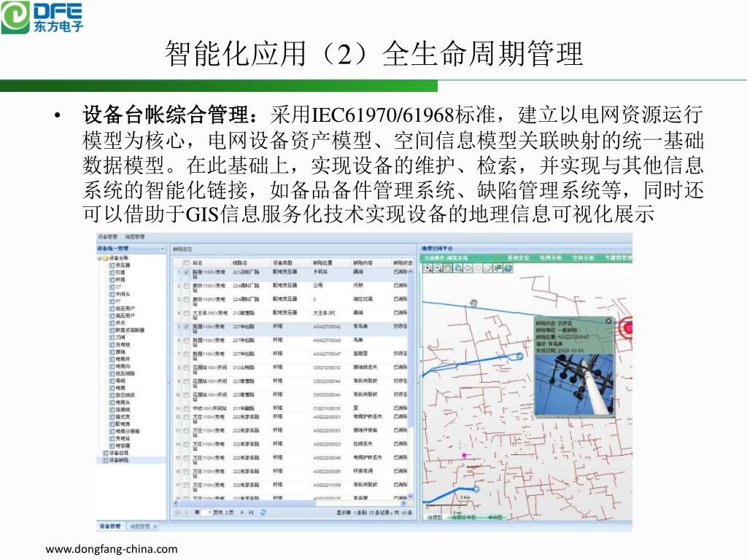Check row 11 checkbox in defect table
This screenshot has width=747, height=560.
click(x=186, y=408)
